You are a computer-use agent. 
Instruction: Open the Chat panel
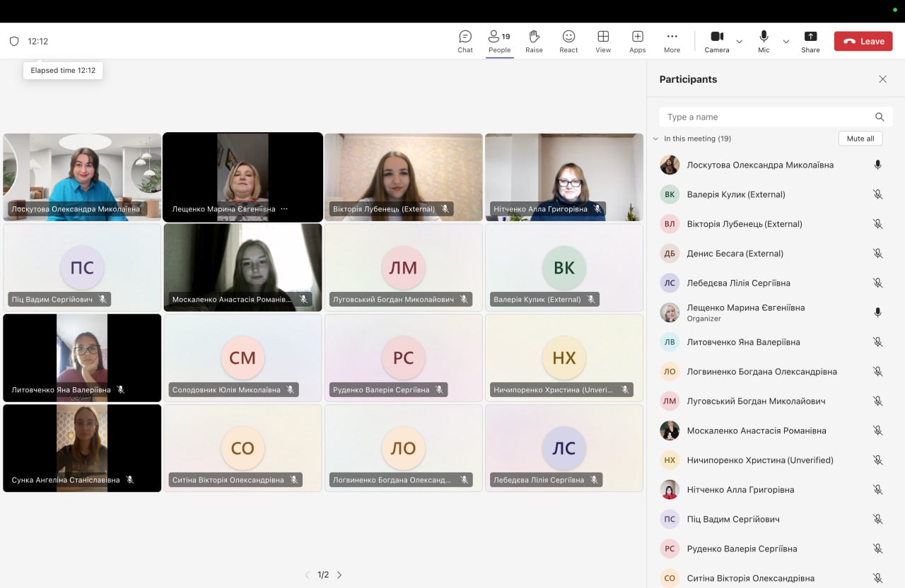(x=465, y=41)
